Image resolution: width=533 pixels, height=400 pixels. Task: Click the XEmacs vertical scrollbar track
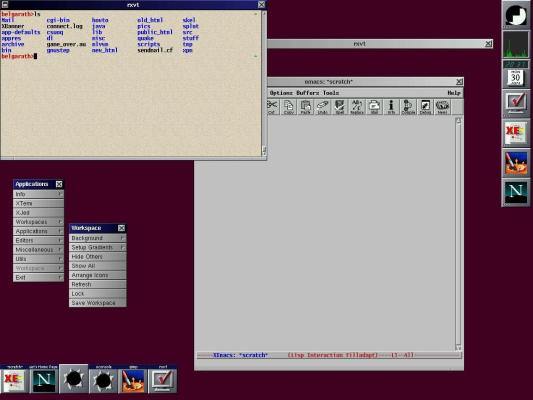458,234
